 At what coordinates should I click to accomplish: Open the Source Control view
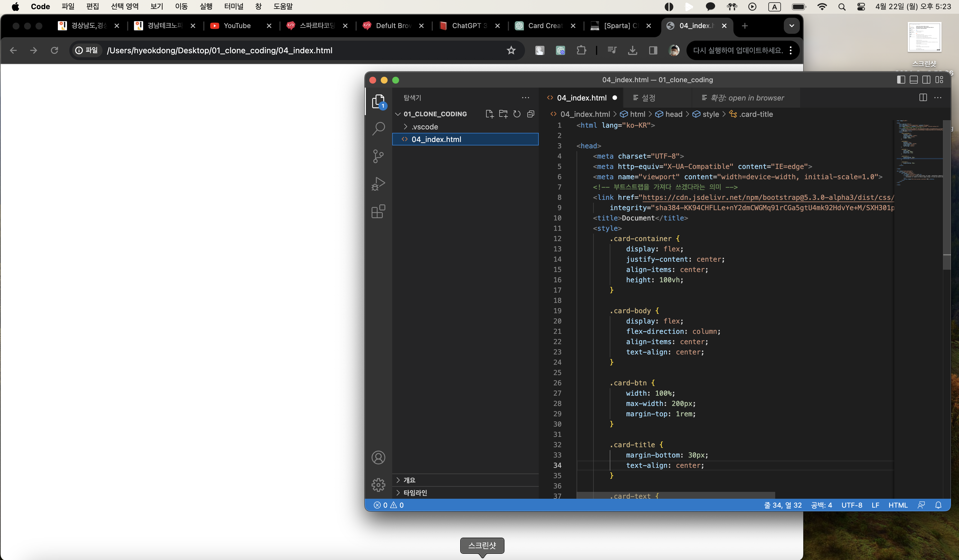pos(378,156)
